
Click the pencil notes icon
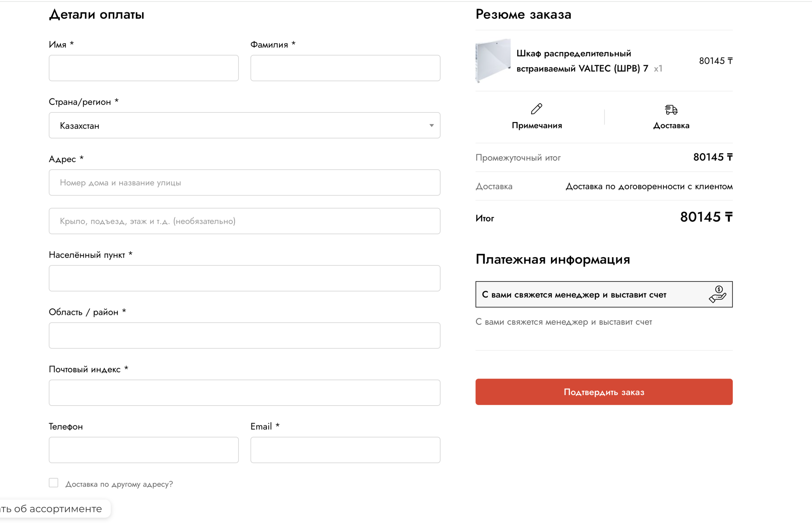pos(536,109)
